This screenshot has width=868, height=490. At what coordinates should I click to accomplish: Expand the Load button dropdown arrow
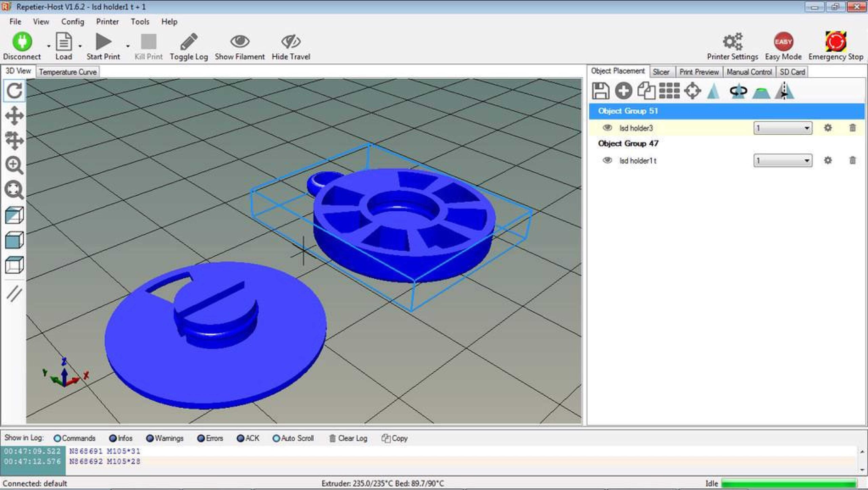(80, 46)
